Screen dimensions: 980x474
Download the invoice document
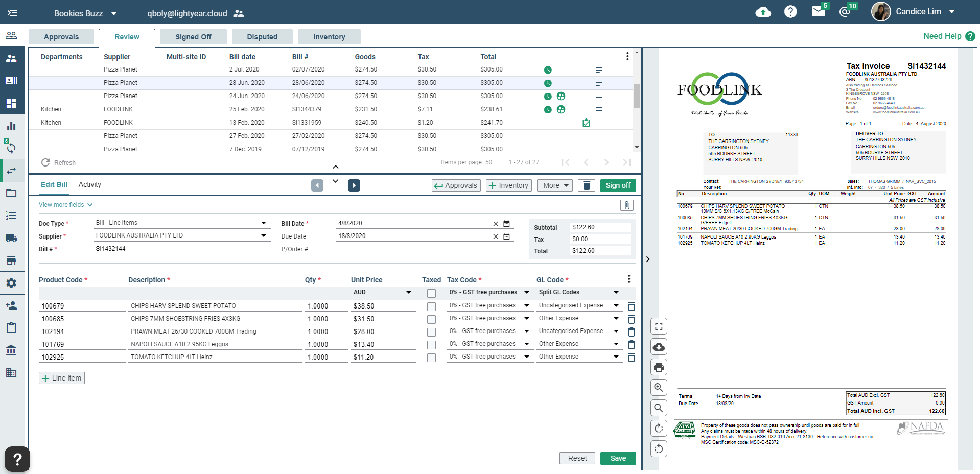coord(659,347)
